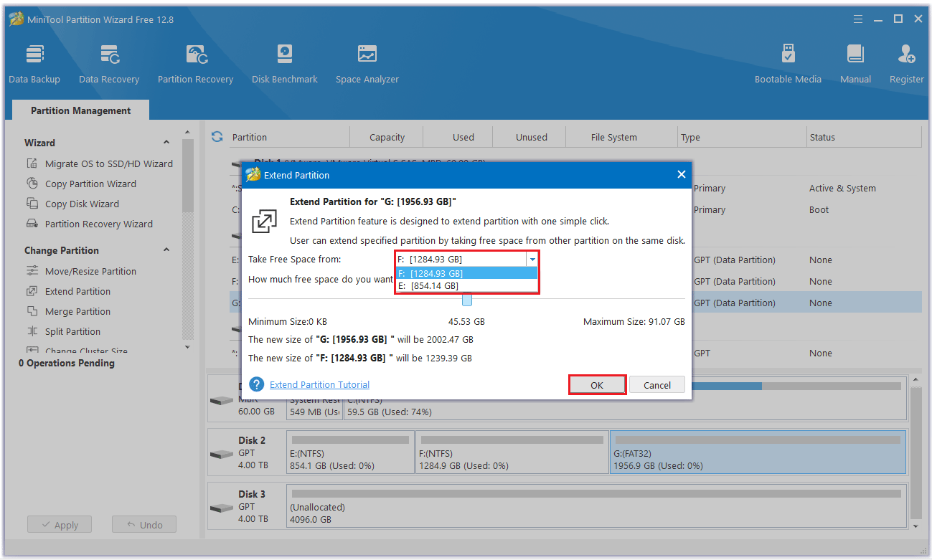The height and width of the screenshot is (560, 932).
Task: Click the Boot status cell
Action: (x=819, y=210)
